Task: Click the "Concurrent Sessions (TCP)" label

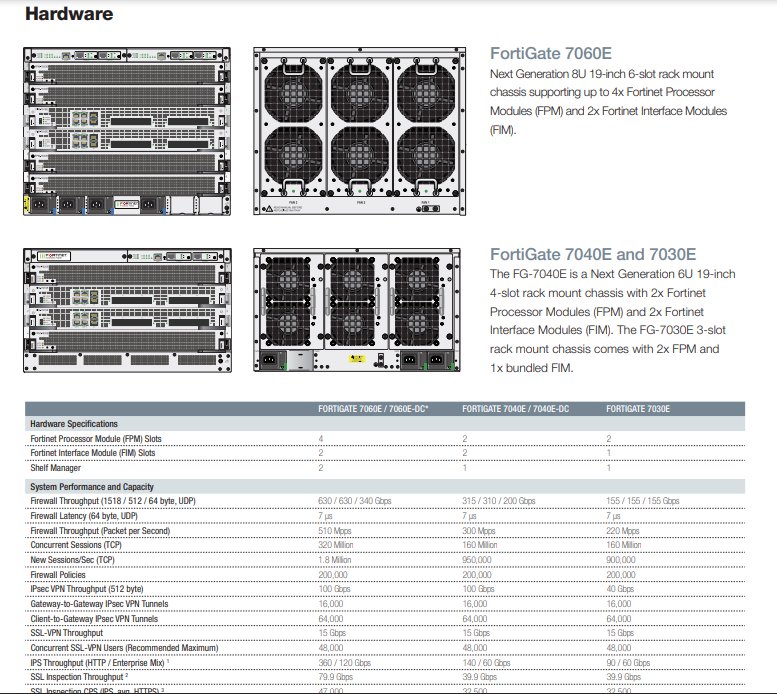Action: pyautogui.click(x=76, y=545)
